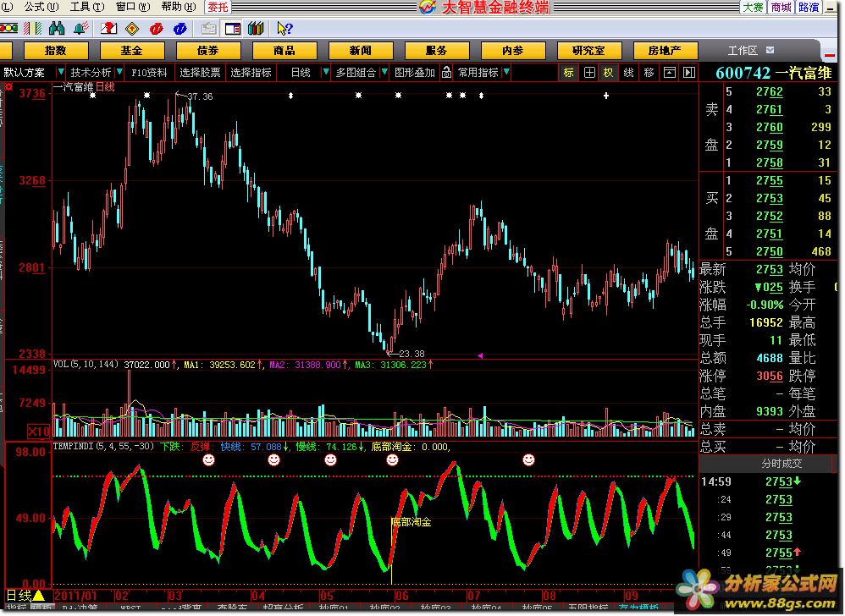Toggle the 移 move button
The height and width of the screenshot is (616, 845).
coord(649,72)
